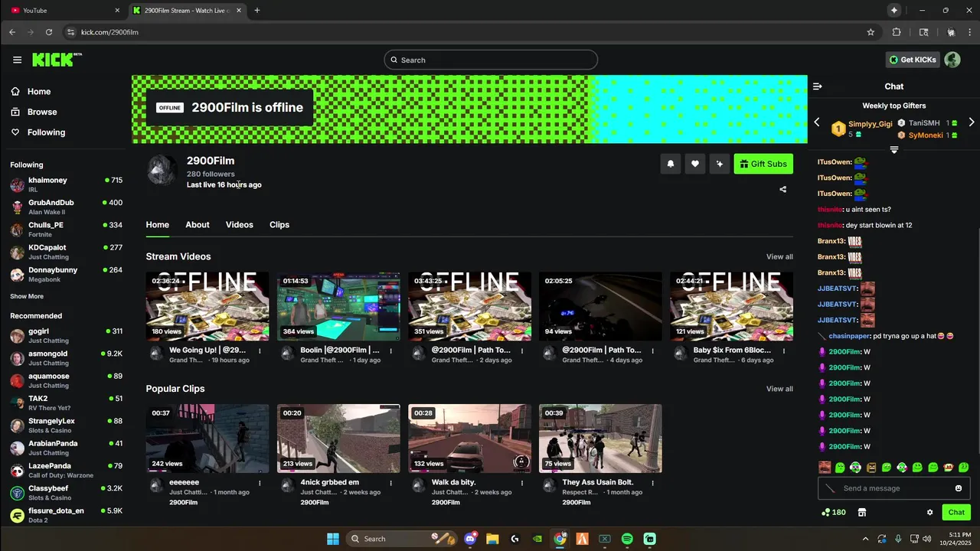Play the 'eeeeeee' clip thumbnail
The image size is (980, 551).
coord(207,439)
